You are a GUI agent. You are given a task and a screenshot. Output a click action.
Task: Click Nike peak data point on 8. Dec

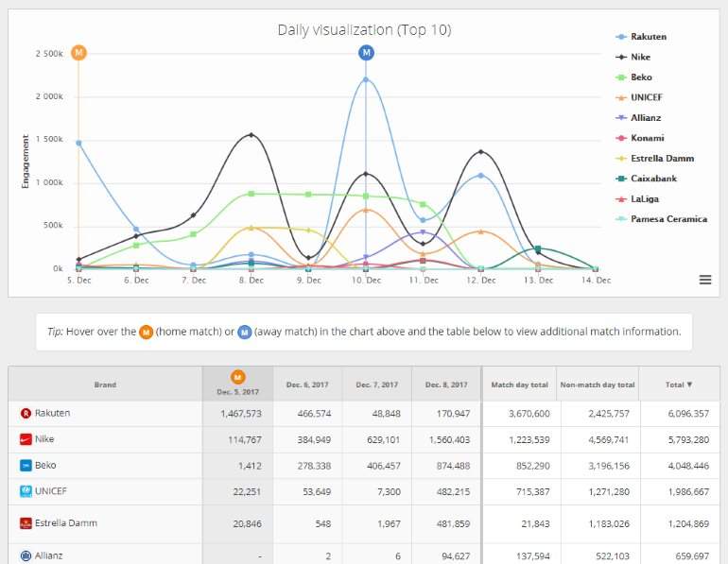[251, 135]
